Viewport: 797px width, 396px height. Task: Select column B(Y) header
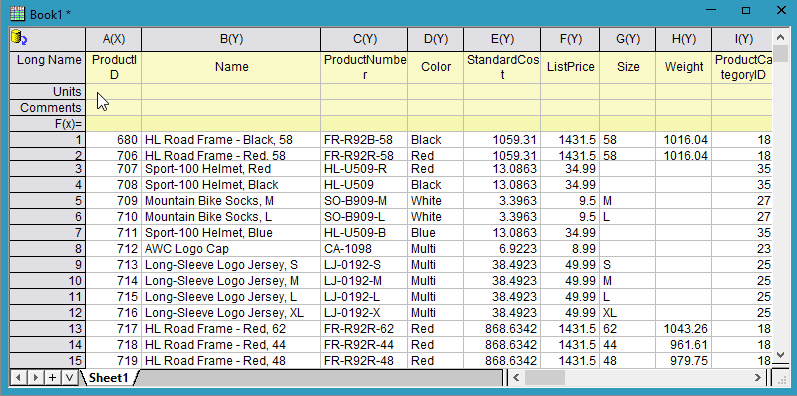pos(231,39)
